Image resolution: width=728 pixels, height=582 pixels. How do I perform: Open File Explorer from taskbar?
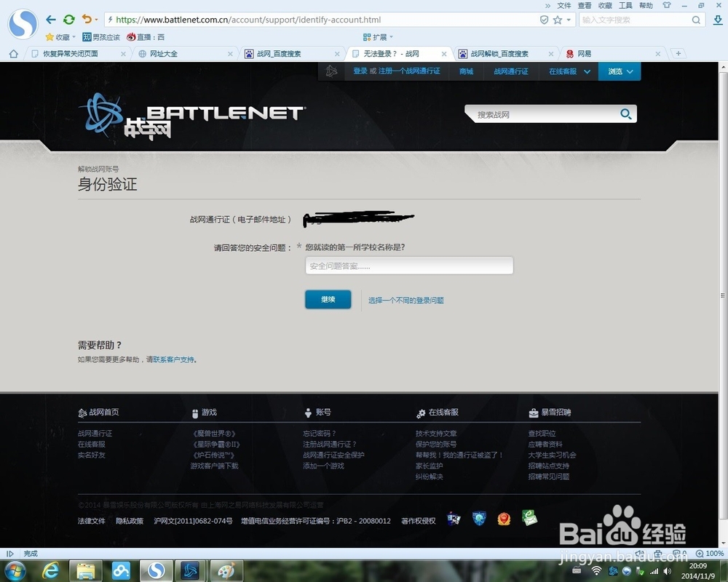pos(86,571)
